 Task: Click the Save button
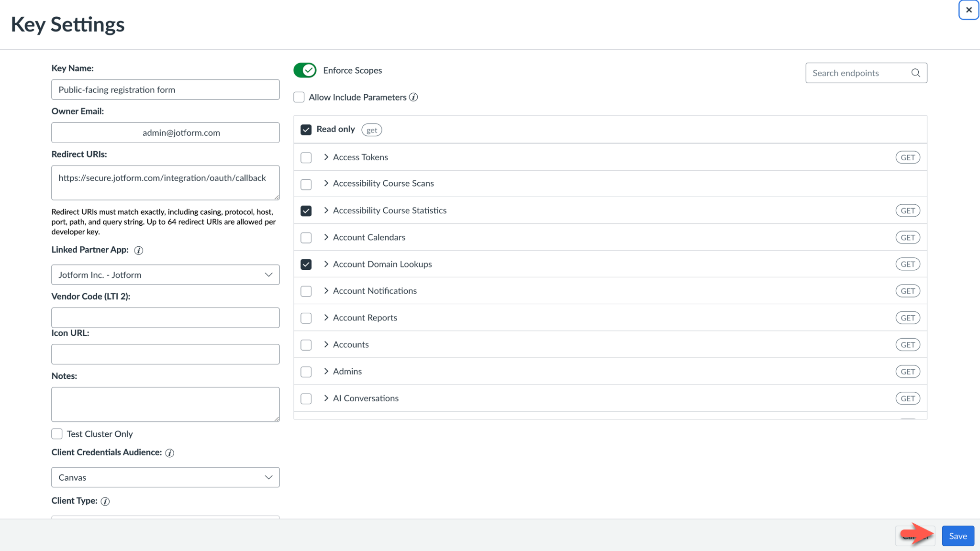click(958, 536)
